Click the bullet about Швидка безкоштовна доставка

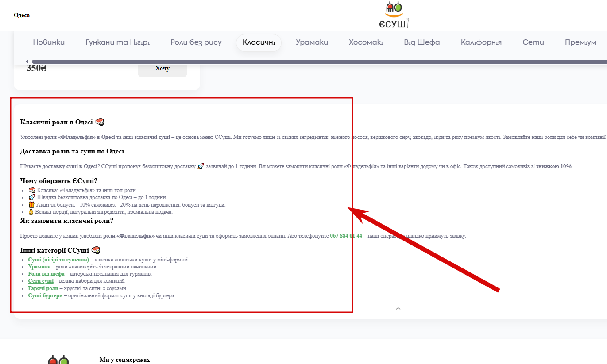pos(97,197)
